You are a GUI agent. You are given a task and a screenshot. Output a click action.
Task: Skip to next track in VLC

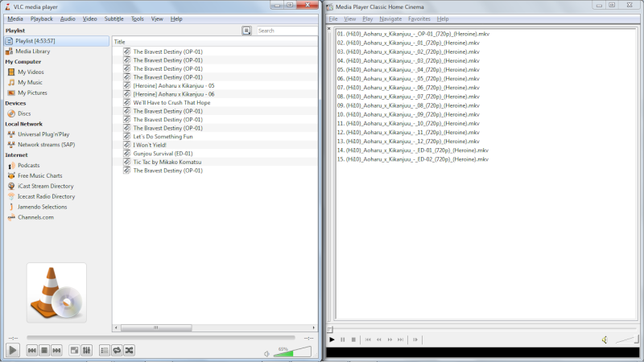[x=56, y=350]
